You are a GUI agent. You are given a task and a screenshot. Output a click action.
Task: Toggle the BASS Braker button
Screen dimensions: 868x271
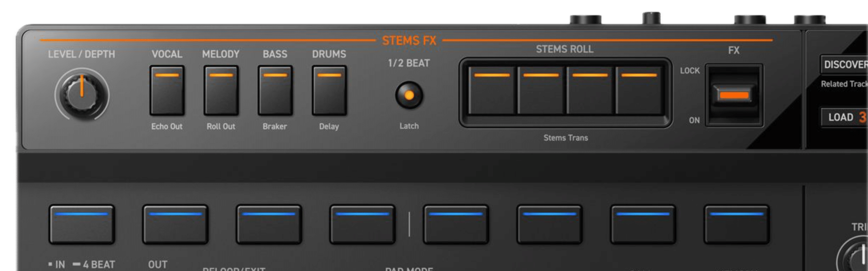click(275, 90)
